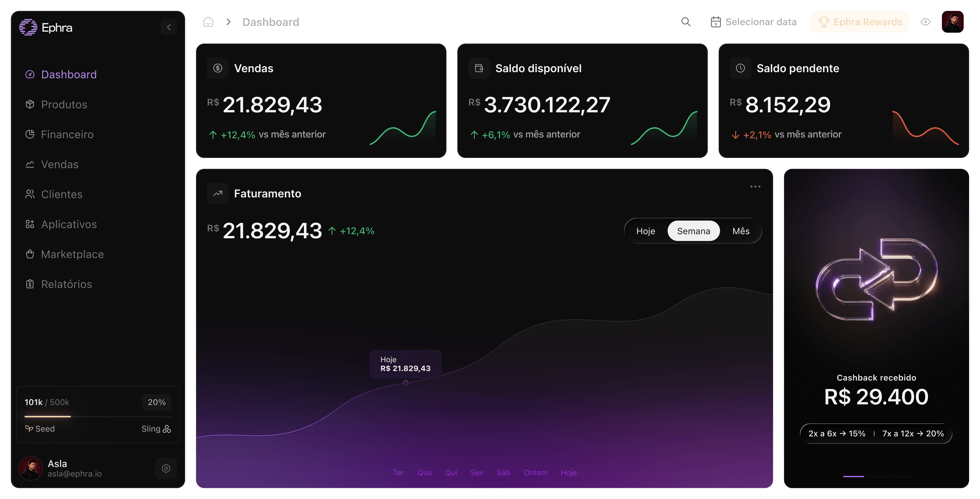Screen dimensions: 980x499
Task: Click the asla@ephra.io email text
Action: click(x=75, y=473)
